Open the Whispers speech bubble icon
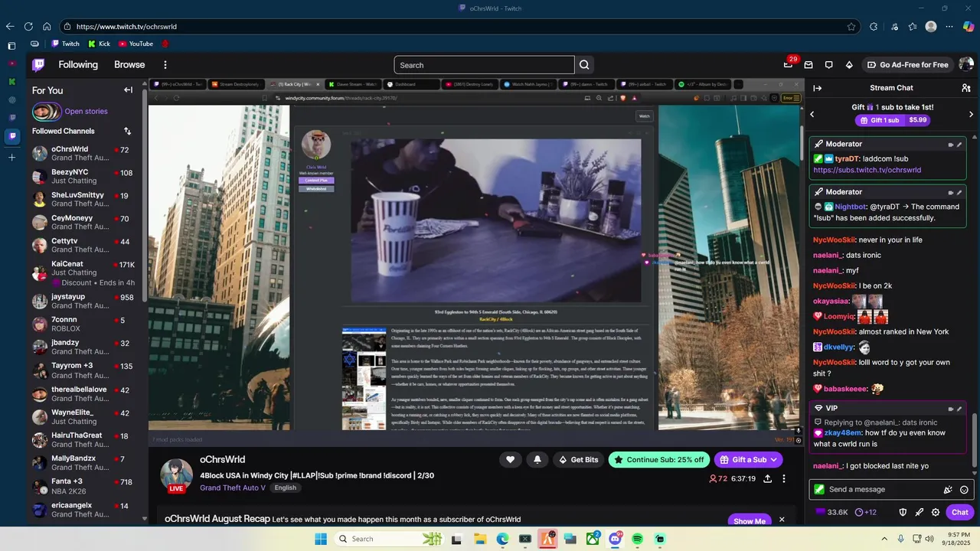980x551 pixels. (828, 65)
